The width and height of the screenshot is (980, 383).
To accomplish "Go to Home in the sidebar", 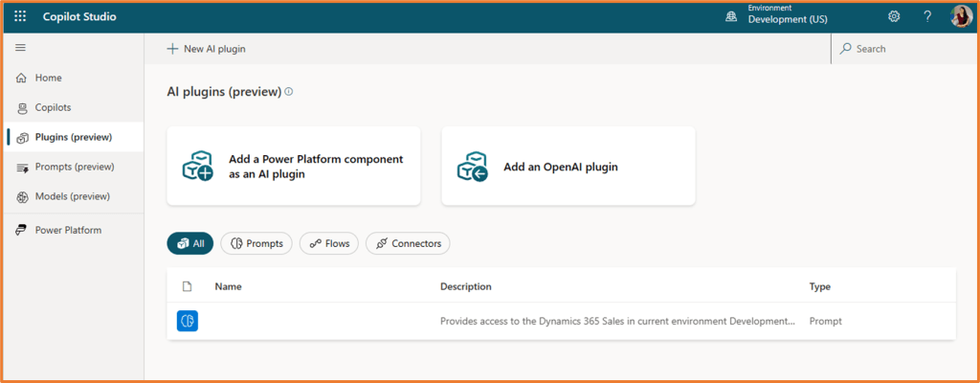I will [x=48, y=78].
